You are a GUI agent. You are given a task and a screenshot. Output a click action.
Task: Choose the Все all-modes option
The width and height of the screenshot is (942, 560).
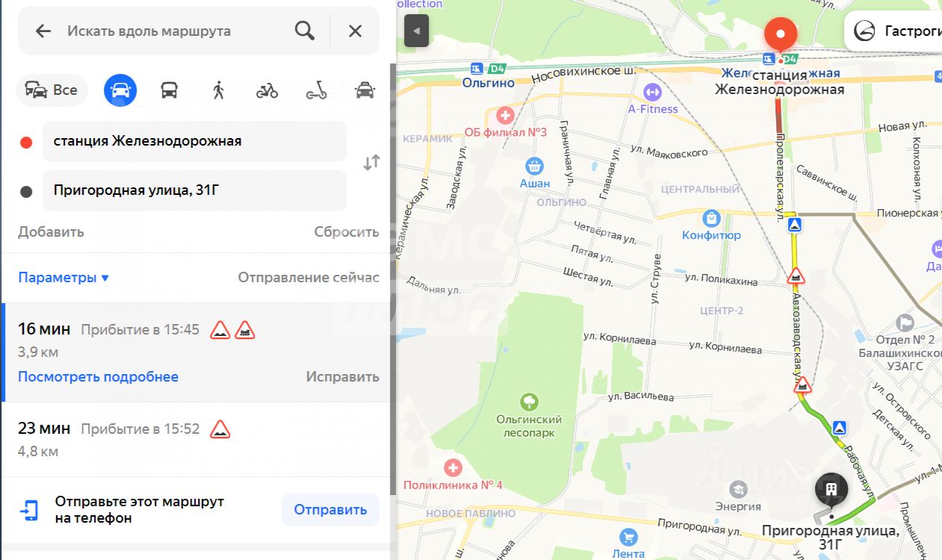pyautogui.click(x=52, y=90)
